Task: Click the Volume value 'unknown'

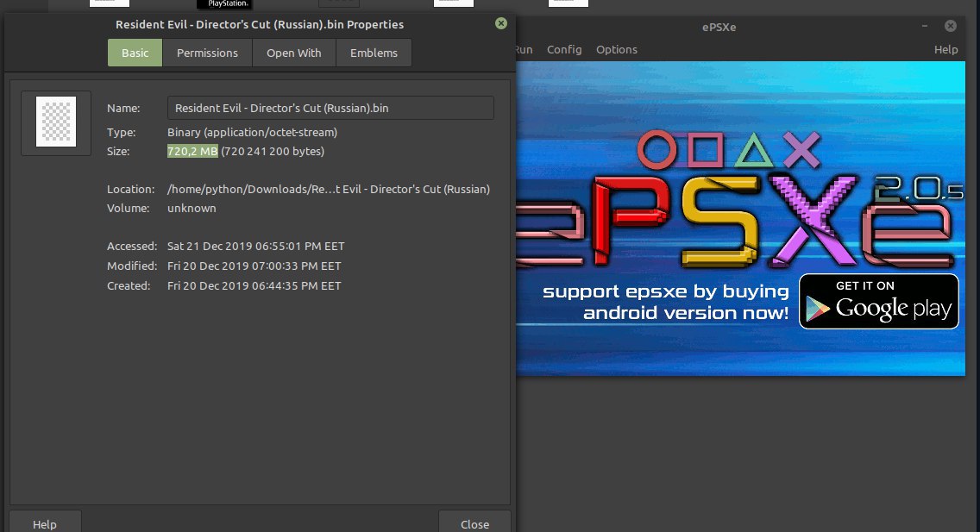Action: [192, 208]
